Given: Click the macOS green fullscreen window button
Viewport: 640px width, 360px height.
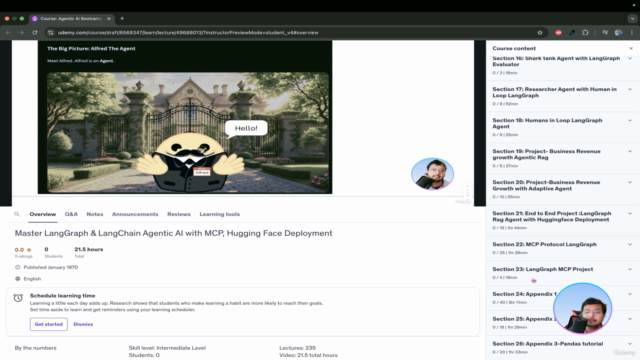Looking at the screenshot, I should point(22,18).
